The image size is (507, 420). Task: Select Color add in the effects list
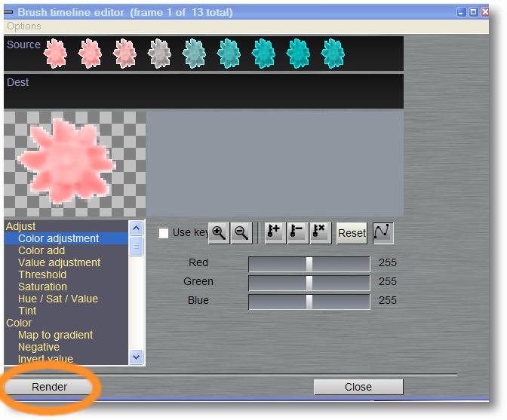[x=41, y=250]
